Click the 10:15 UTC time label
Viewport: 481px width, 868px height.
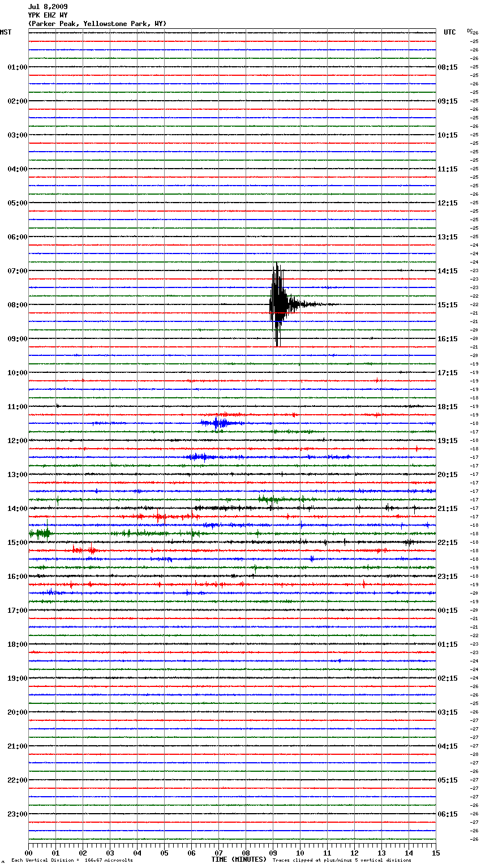tap(448, 135)
